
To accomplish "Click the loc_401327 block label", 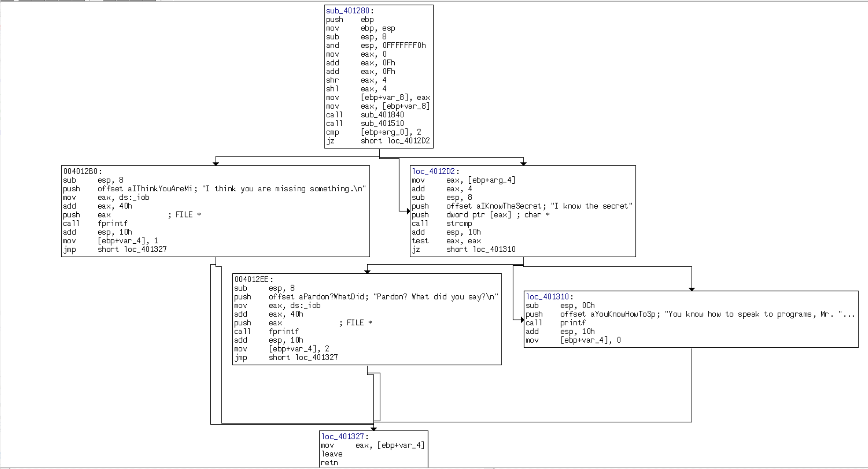I will (x=343, y=436).
